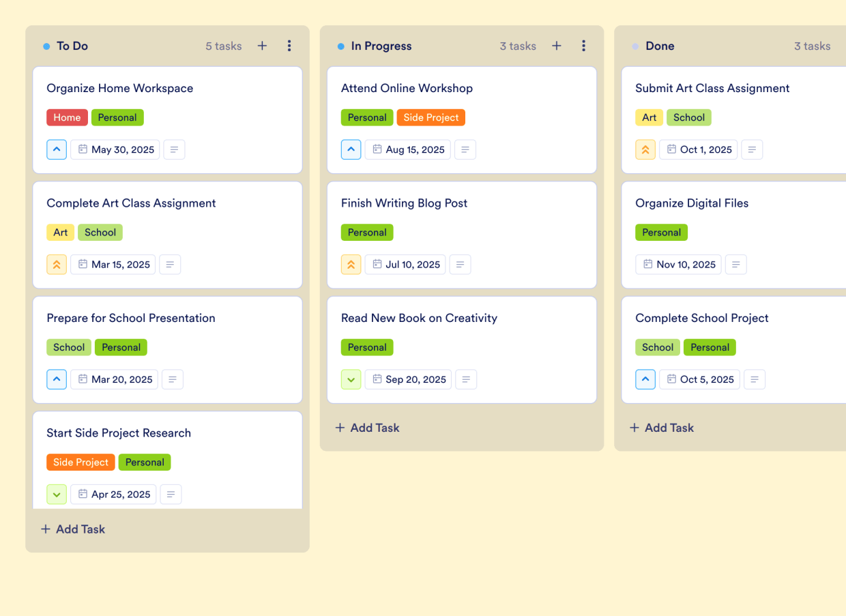The width and height of the screenshot is (846, 616).
Task: Click Add Task in the Done column
Action: coord(661,428)
